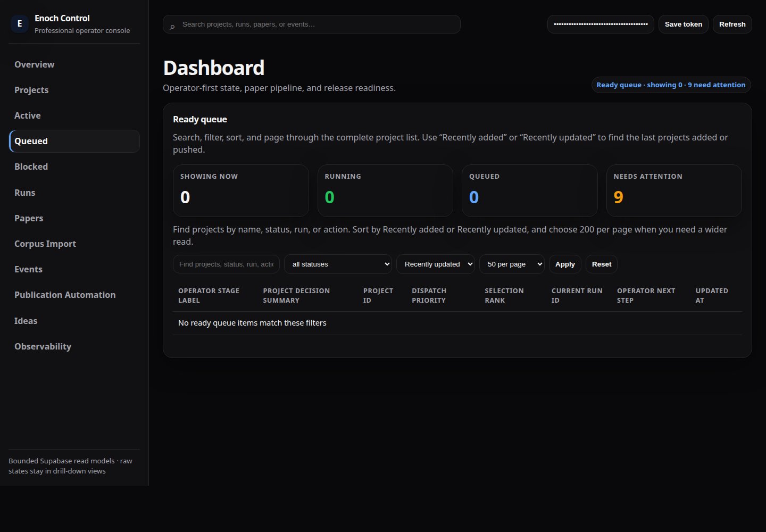Open the Papers page
The image size is (766, 532).
74,218
